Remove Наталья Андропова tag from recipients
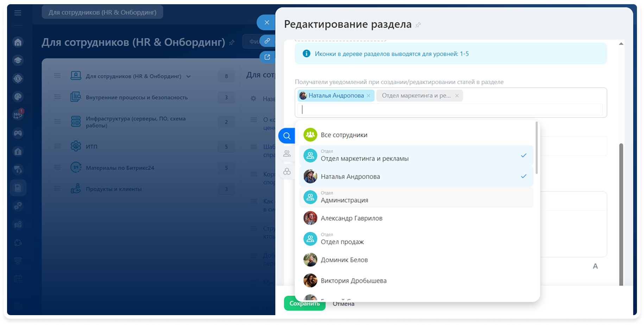 click(x=368, y=96)
